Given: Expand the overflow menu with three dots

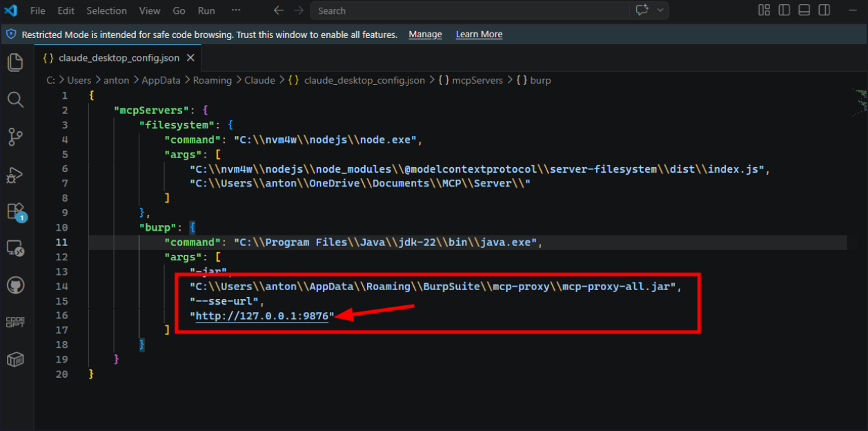Looking at the screenshot, I should pos(236,10).
